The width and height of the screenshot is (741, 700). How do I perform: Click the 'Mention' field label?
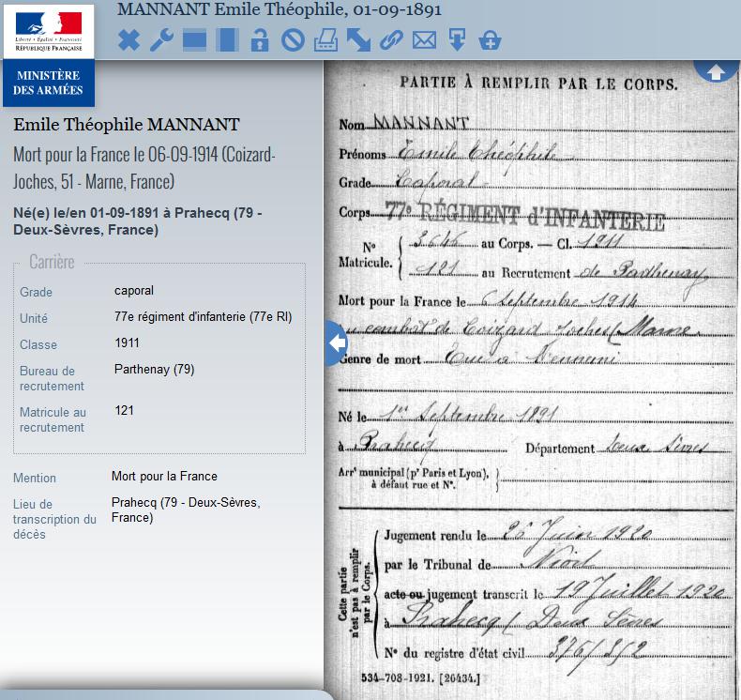35,478
